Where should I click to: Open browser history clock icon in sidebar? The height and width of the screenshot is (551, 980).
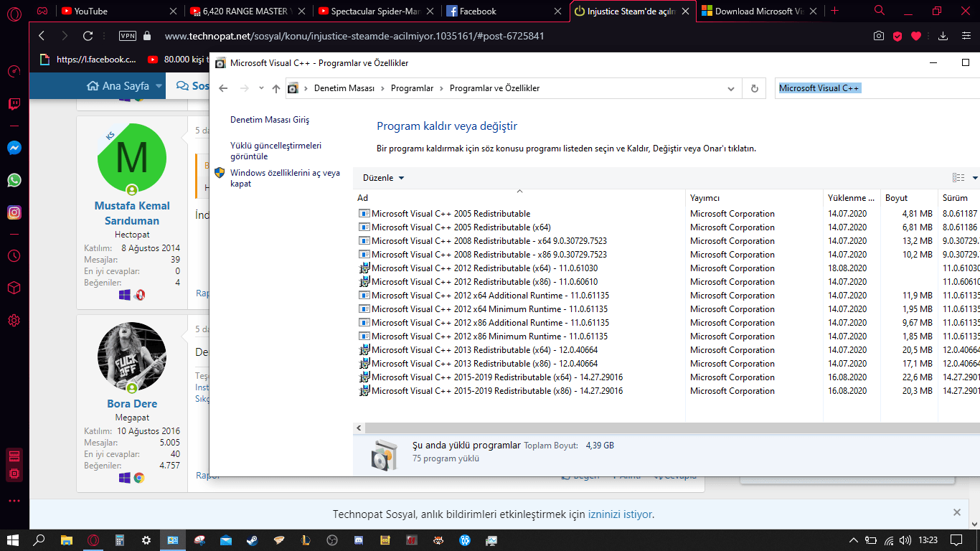(14, 255)
